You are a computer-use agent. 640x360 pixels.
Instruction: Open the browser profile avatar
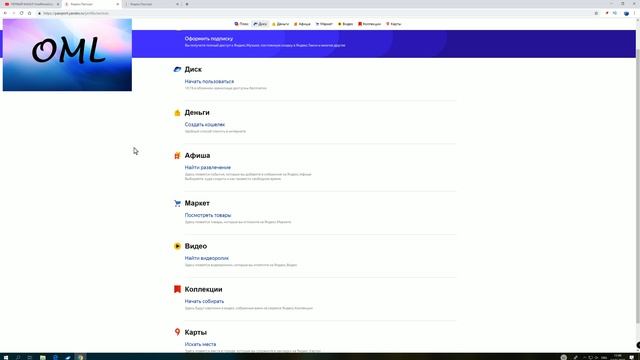pos(626,13)
